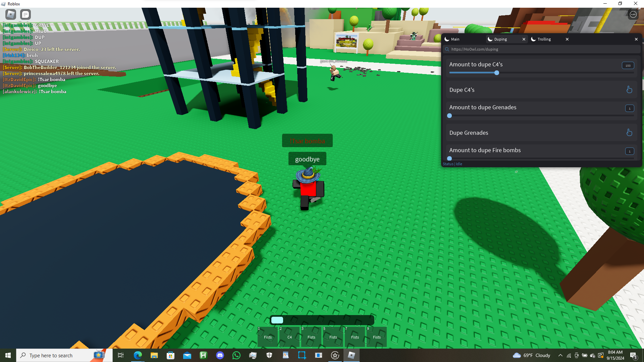Open the Mail app from the taskbar
This screenshot has width=644, height=362.
click(187, 355)
